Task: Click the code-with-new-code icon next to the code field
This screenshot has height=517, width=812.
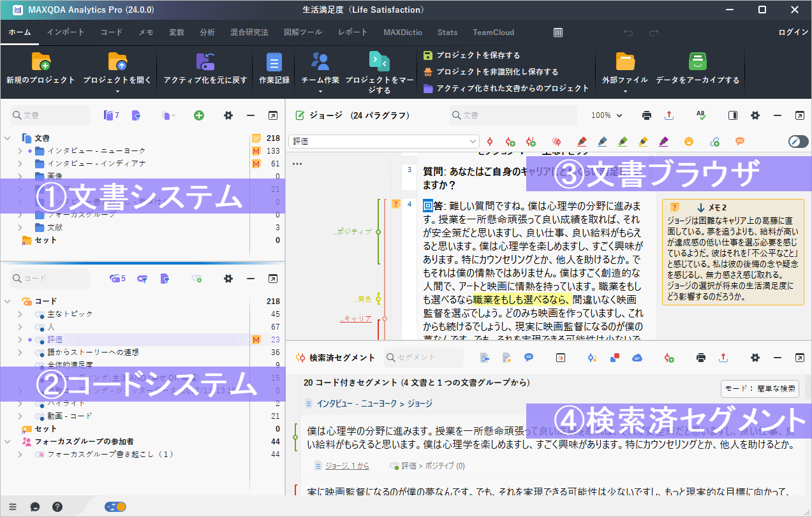Action: (x=510, y=142)
